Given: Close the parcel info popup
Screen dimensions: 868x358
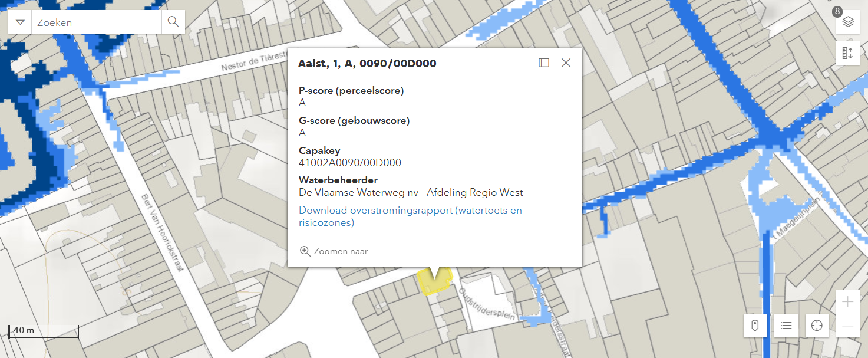Looking at the screenshot, I should click(566, 63).
